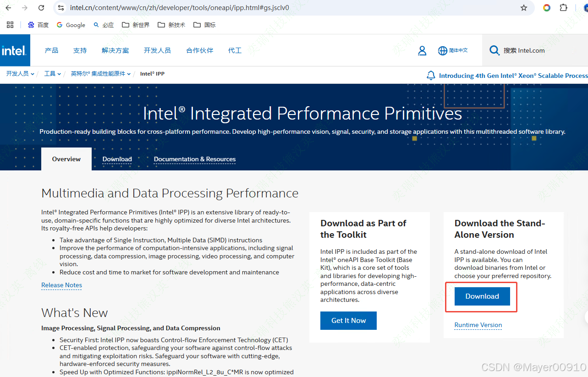Viewport: 588px width, 377px height.
Task: Open the Documentation & Resources tab
Action: click(x=194, y=159)
